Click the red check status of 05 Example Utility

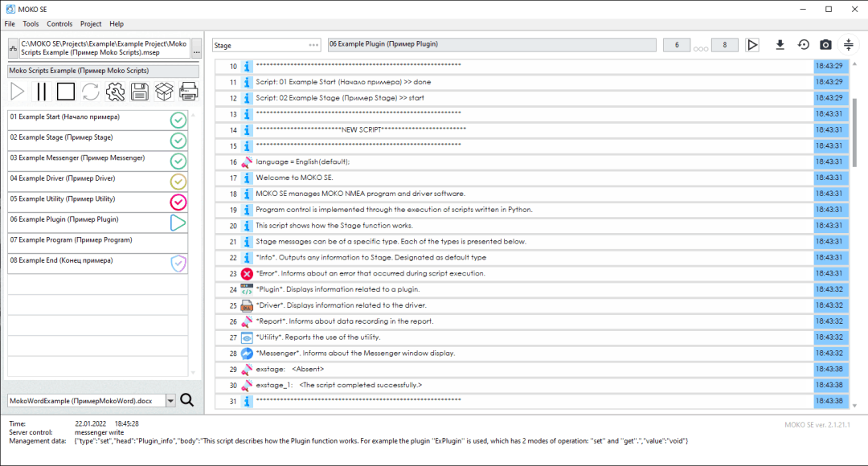pyautogui.click(x=178, y=202)
